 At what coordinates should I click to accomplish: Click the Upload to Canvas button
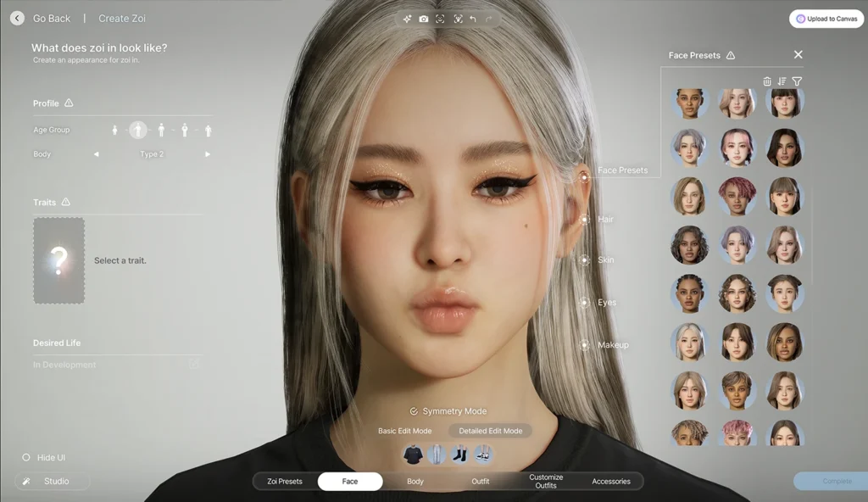coord(826,19)
